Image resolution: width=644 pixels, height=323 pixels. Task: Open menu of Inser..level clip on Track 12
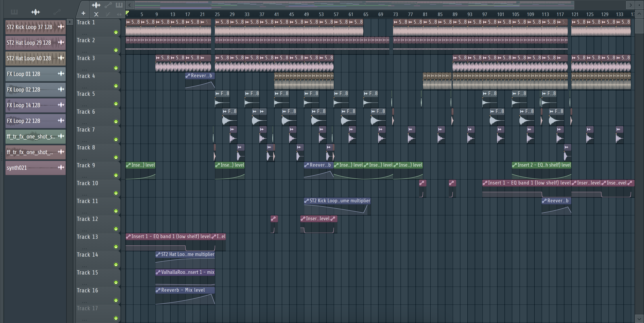(x=303, y=219)
